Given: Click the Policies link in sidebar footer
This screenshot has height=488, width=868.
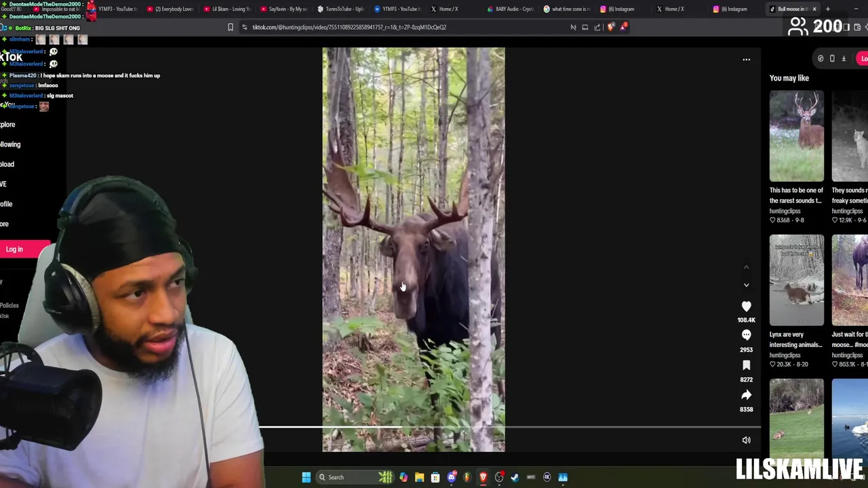Looking at the screenshot, I should (9, 306).
